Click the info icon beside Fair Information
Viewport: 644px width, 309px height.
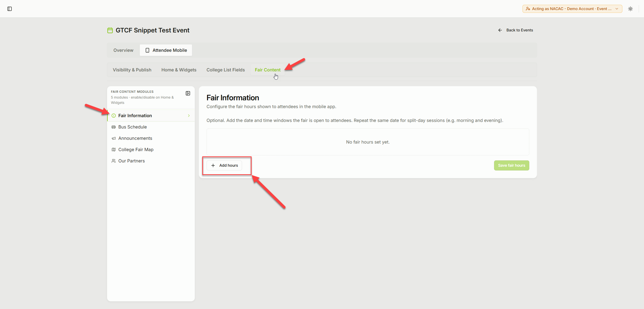tap(114, 116)
